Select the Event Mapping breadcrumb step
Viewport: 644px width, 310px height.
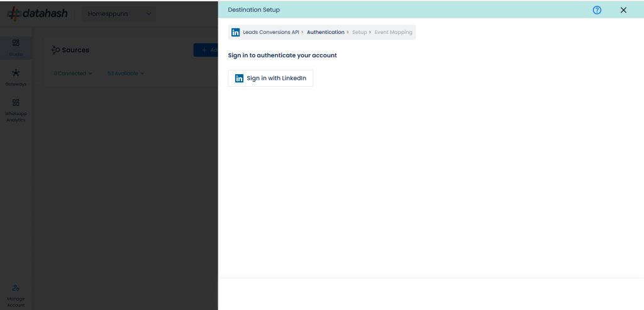pyautogui.click(x=393, y=33)
